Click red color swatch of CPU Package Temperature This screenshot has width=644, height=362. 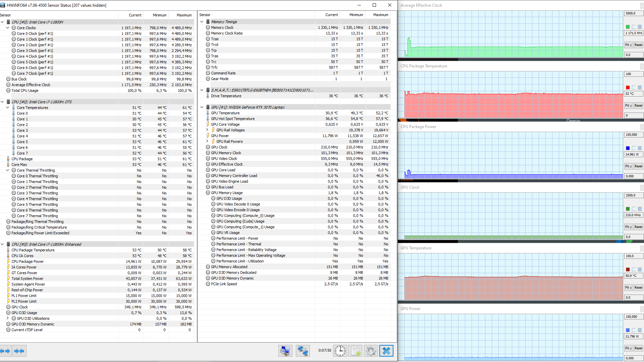click(x=628, y=87)
